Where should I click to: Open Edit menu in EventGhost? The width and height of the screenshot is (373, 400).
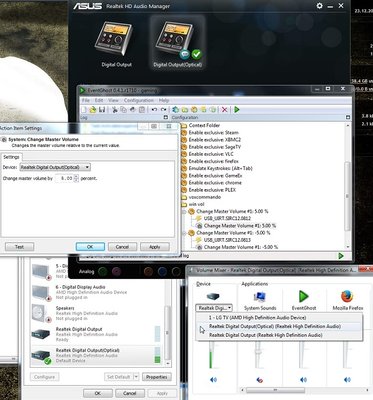tap(99, 100)
